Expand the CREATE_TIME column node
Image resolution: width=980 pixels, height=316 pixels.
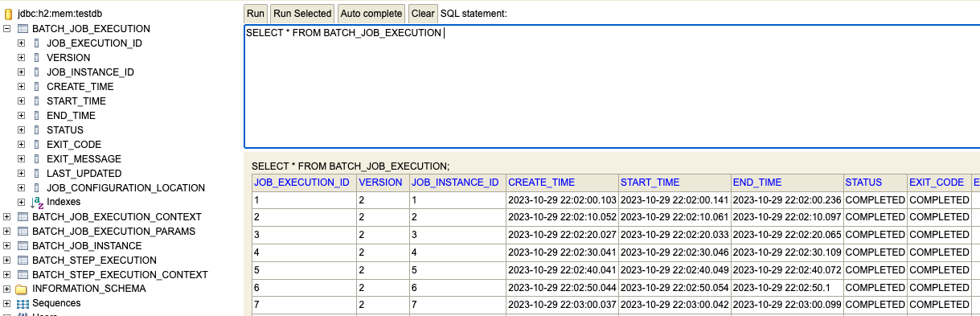pos(22,87)
